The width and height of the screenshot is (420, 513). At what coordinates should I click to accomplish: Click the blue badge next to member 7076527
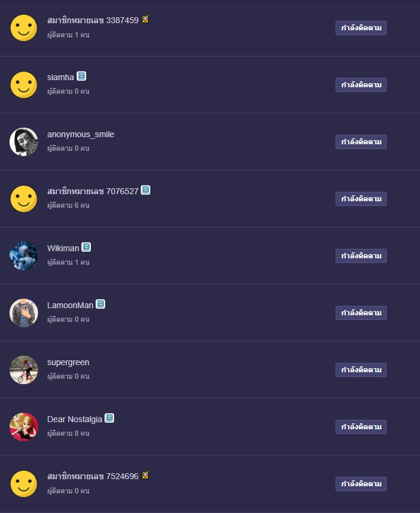(146, 190)
